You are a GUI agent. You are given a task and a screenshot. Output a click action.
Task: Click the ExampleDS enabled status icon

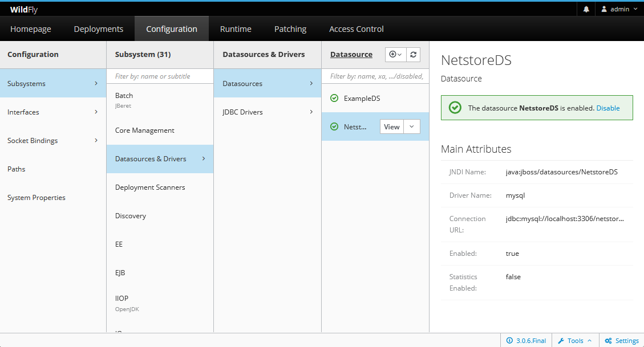pyautogui.click(x=334, y=98)
